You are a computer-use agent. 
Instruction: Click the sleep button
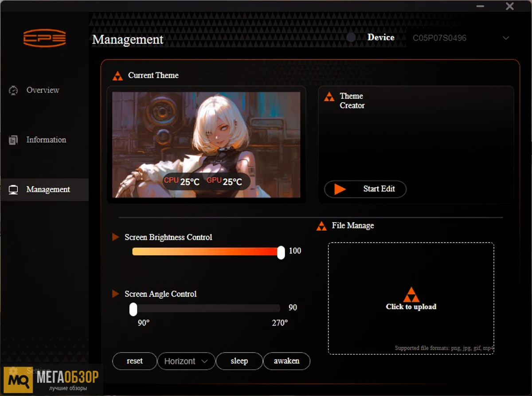point(239,361)
